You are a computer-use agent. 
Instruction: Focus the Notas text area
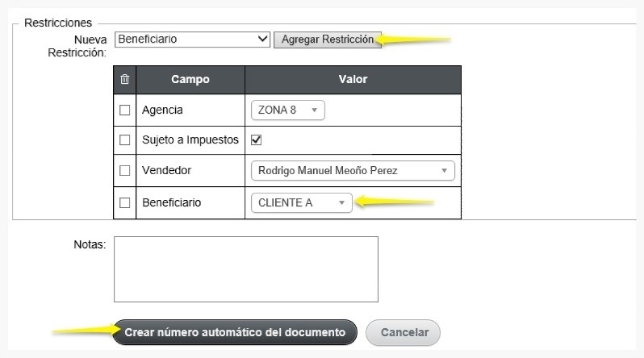(246, 269)
